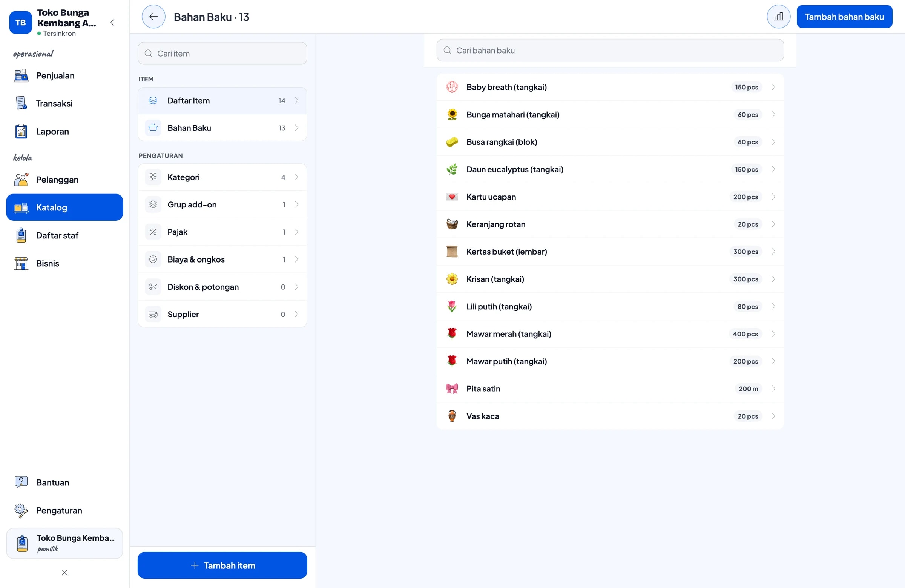Open Laporan report icon

pos(21,132)
